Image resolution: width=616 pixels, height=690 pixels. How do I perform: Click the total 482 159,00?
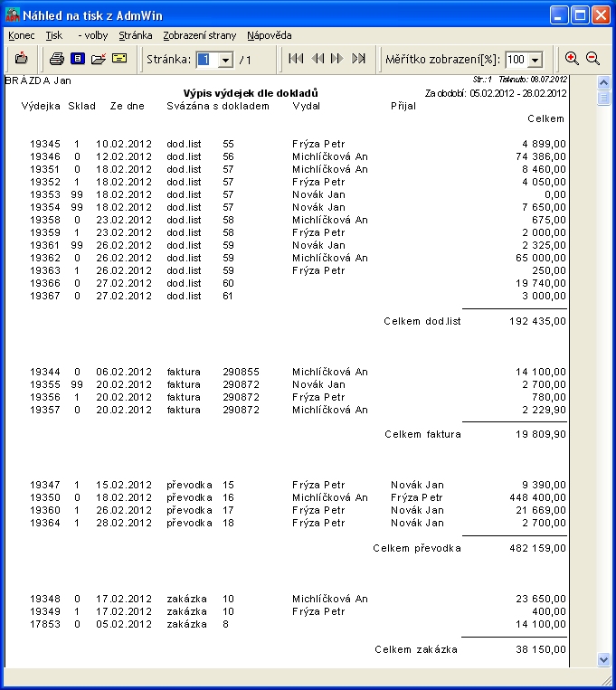pos(537,548)
